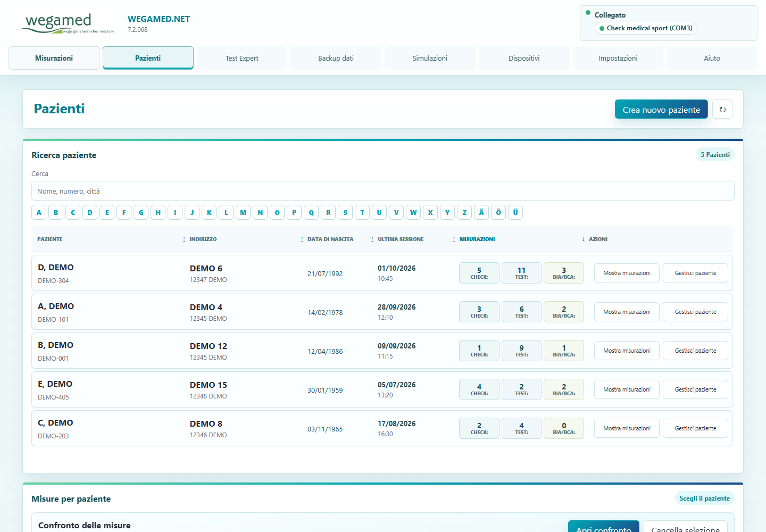Open the Impostazioni tab
Screen dimensions: 766x532
click(618, 58)
